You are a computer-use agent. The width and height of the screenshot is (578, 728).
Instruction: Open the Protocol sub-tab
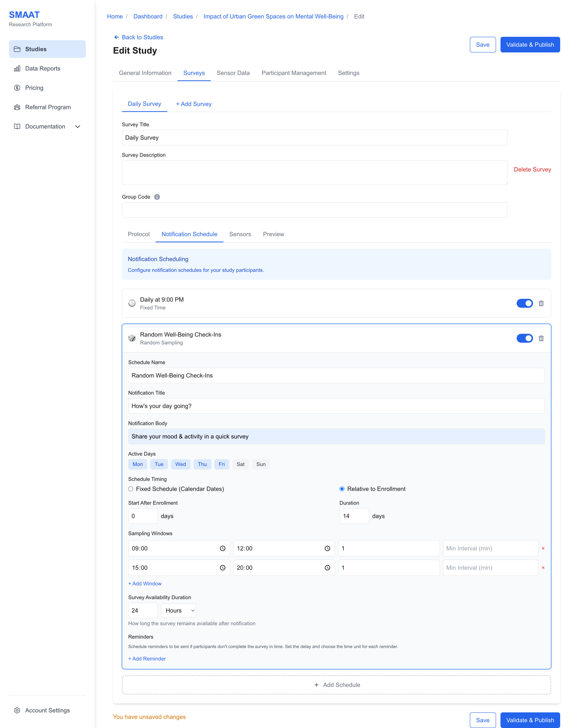point(138,234)
